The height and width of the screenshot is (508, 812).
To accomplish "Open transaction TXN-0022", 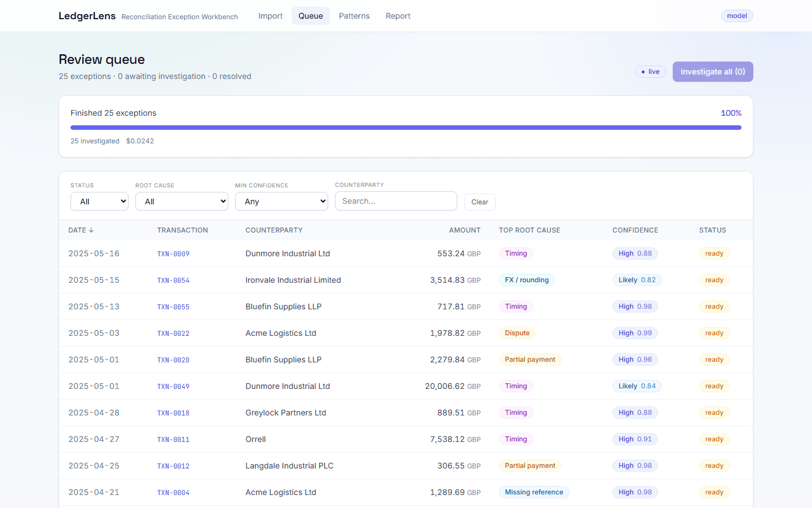I will (x=173, y=334).
